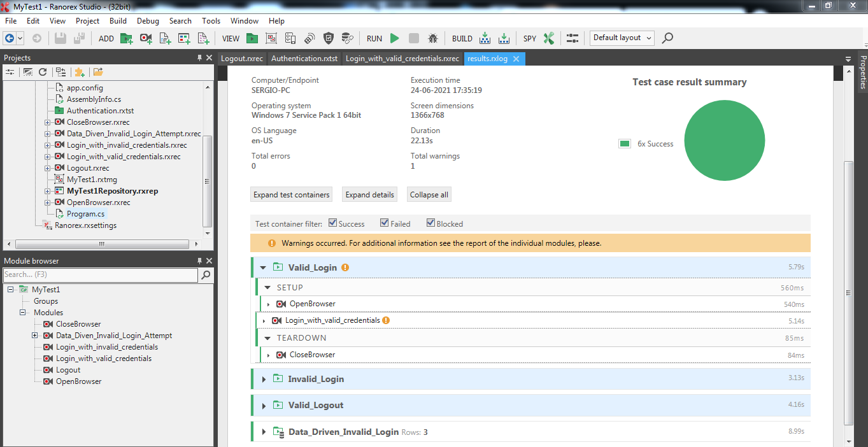
Task: Click the Projects panel settings sliders icon
Action: 10,72
